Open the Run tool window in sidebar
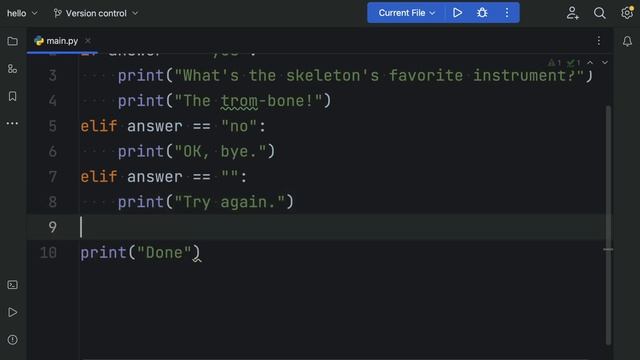 (x=12, y=312)
